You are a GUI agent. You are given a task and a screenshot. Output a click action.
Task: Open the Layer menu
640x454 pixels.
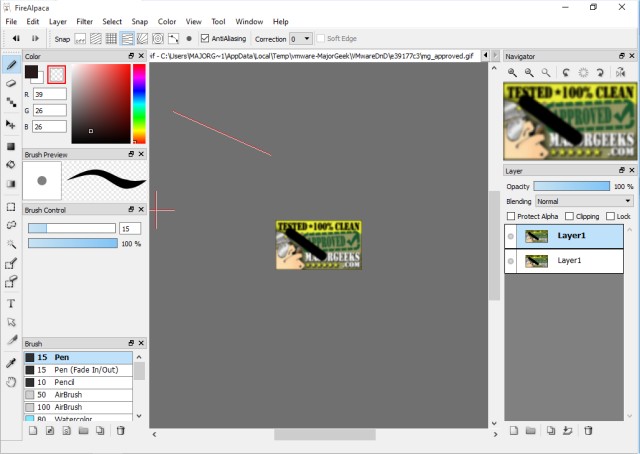click(58, 22)
